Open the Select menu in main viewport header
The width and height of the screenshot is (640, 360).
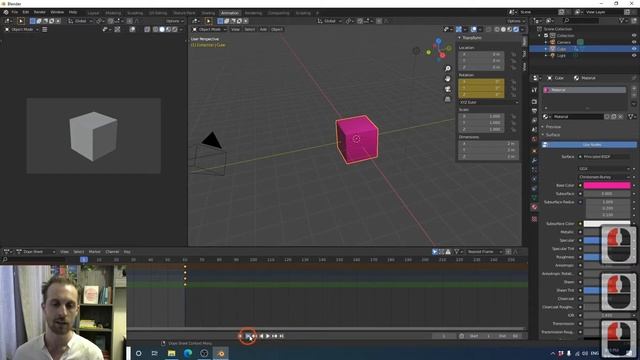tap(249, 29)
